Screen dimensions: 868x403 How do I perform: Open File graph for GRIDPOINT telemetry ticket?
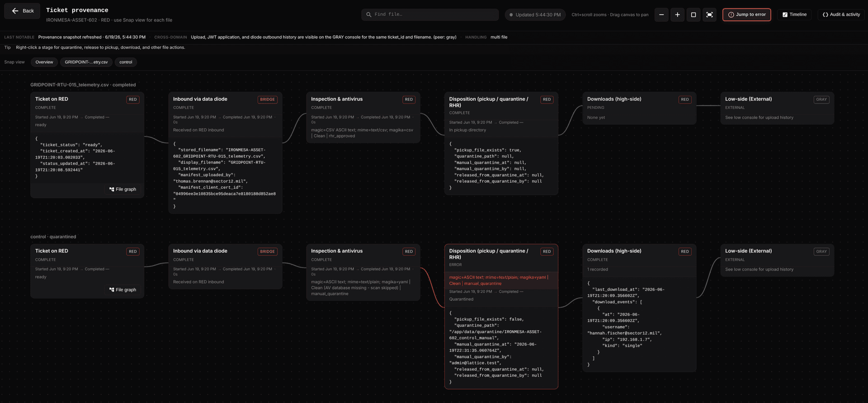point(123,189)
